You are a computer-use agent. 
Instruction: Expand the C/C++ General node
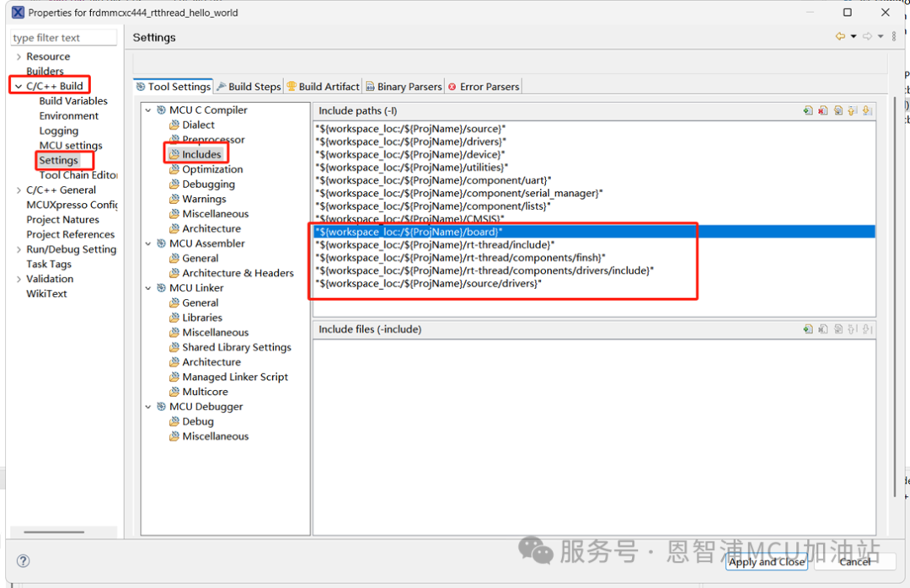(19, 190)
